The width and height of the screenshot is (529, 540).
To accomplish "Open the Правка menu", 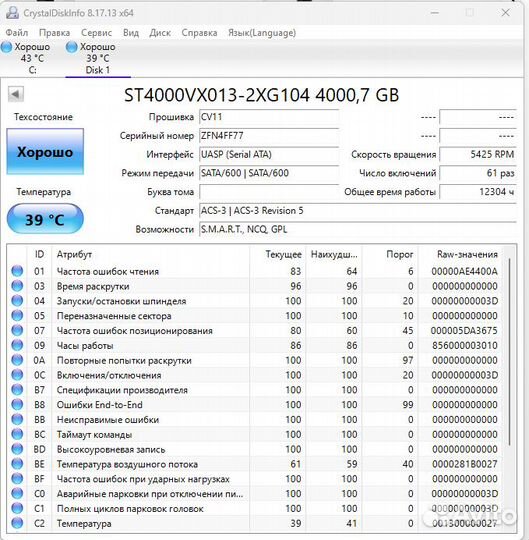I will click(x=54, y=33).
